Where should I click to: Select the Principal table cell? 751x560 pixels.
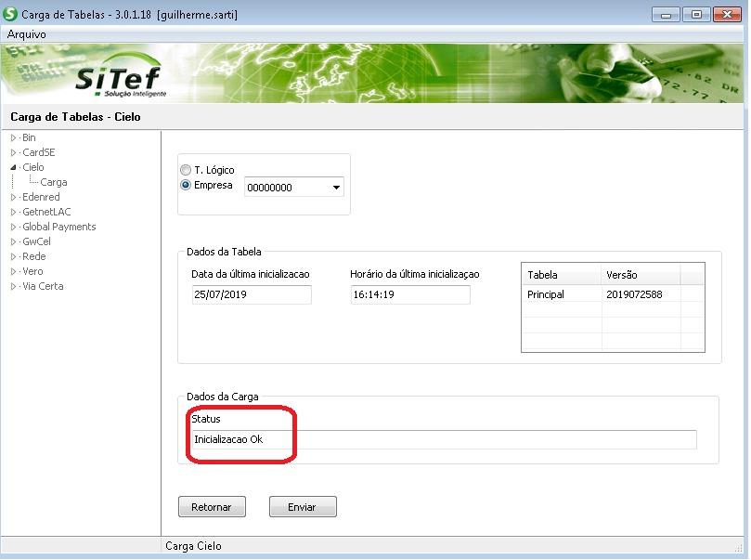pos(562,294)
